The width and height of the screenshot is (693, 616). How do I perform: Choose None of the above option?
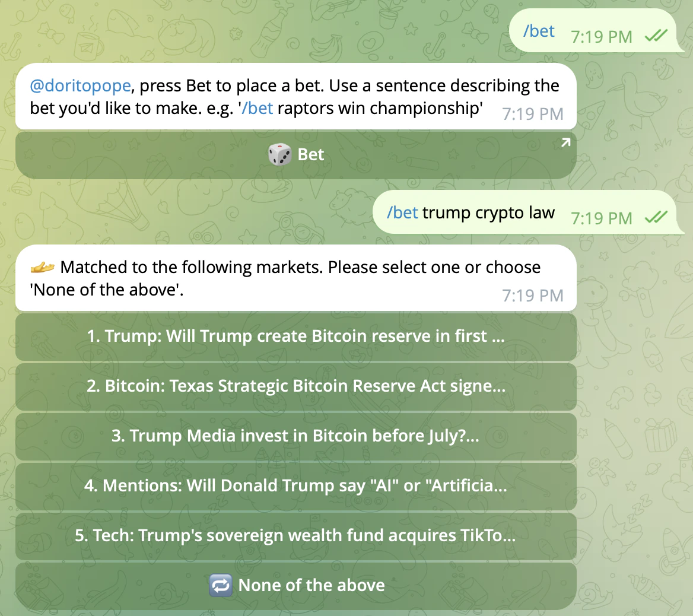click(295, 586)
